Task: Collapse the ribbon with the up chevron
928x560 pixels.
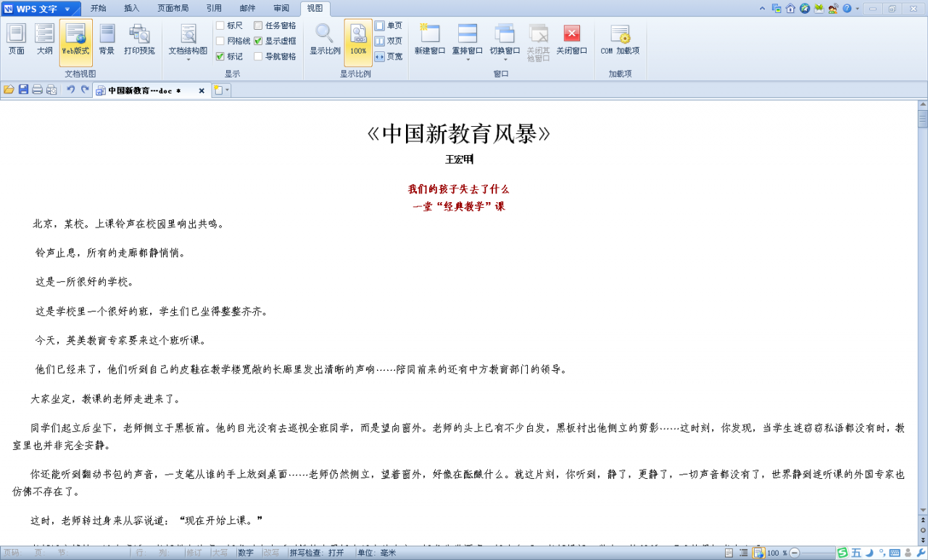Action: [x=762, y=9]
